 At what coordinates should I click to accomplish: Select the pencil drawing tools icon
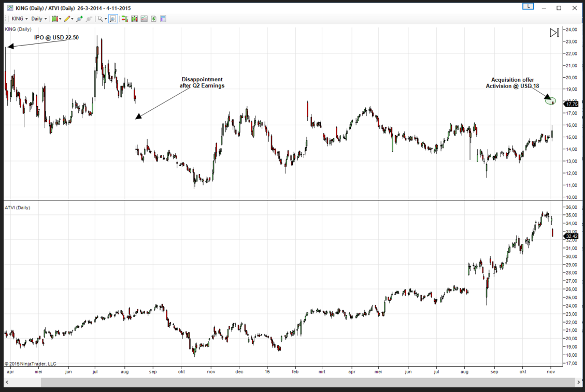[x=67, y=19]
